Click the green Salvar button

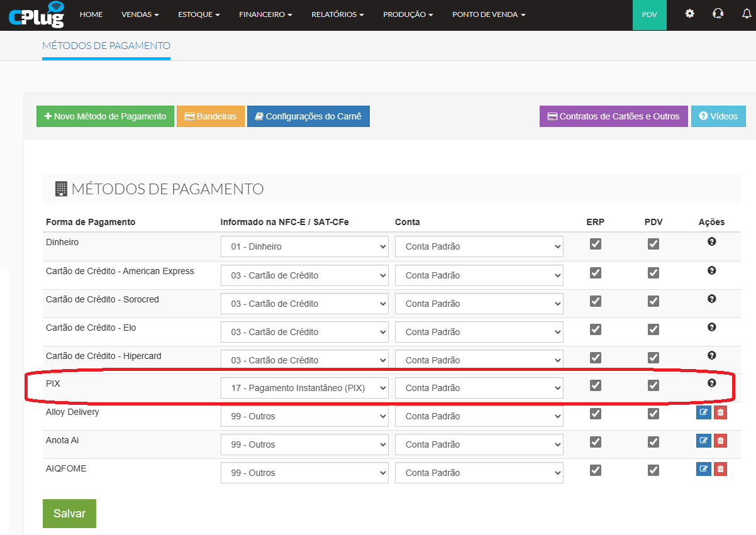pyautogui.click(x=69, y=514)
